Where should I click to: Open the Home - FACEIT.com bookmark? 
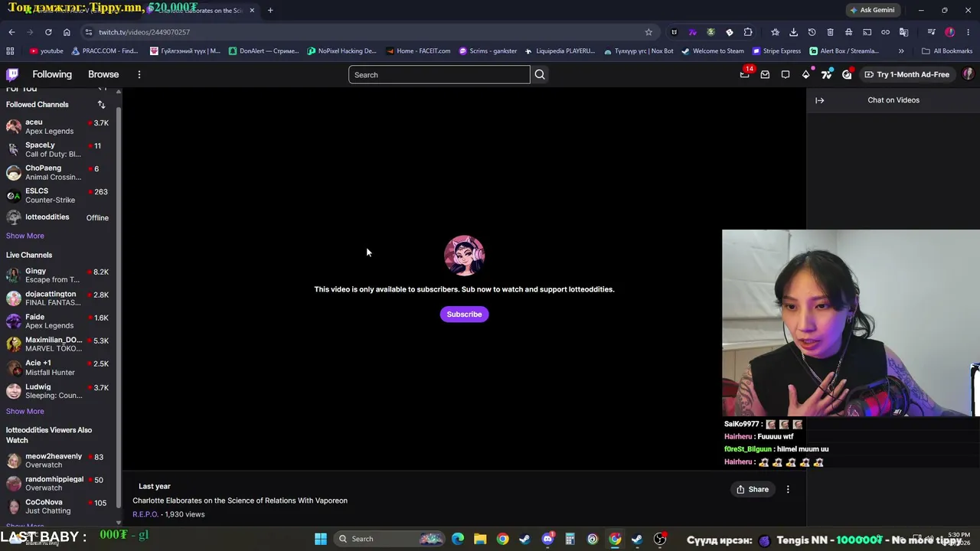tap(418, 51)
